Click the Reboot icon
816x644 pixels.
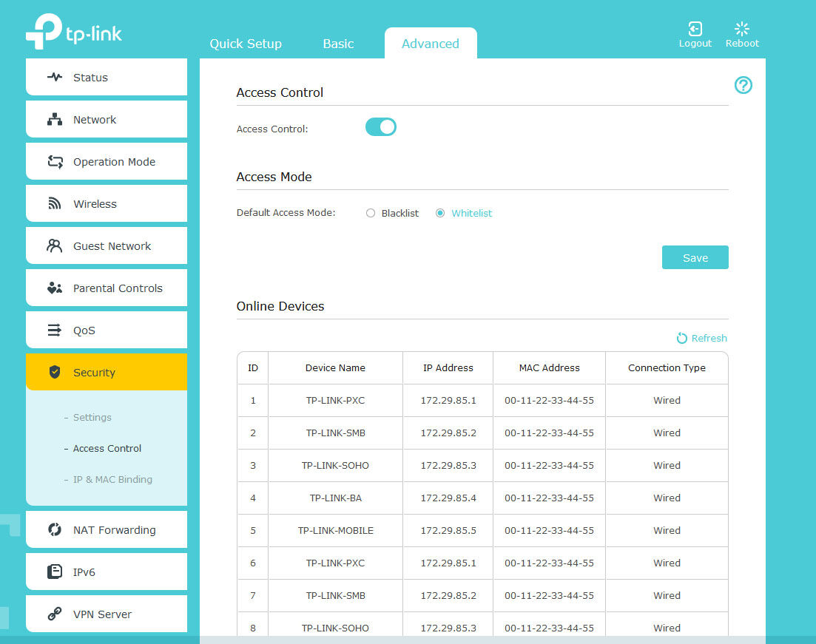point(741,28)
